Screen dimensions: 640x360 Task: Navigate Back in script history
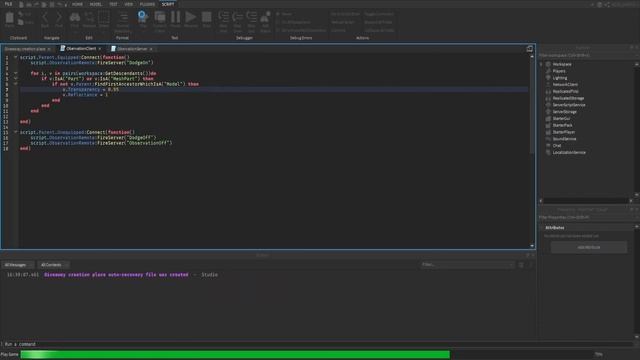45,18
